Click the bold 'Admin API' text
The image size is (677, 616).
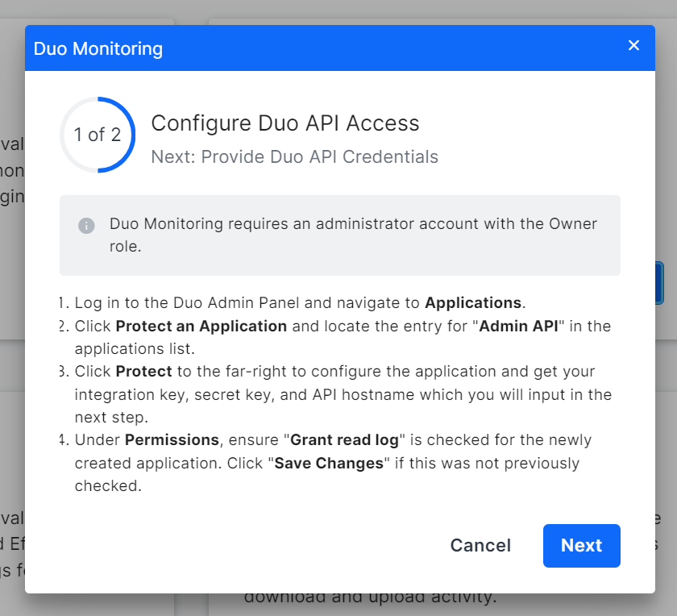518,327
